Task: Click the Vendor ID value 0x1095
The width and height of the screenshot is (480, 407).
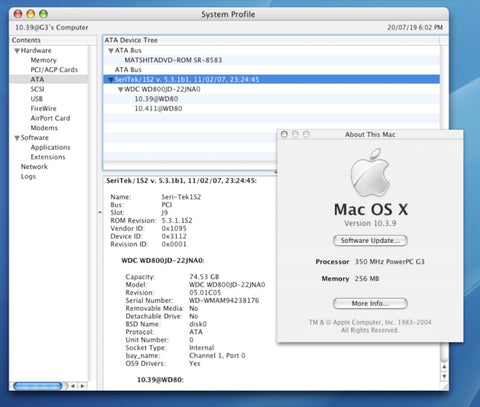Action: pyautogui.click(x=174, y=228)
